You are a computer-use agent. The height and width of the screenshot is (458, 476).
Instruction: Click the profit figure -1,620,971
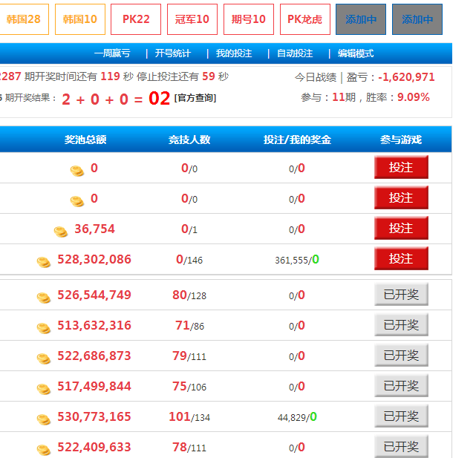406,77
